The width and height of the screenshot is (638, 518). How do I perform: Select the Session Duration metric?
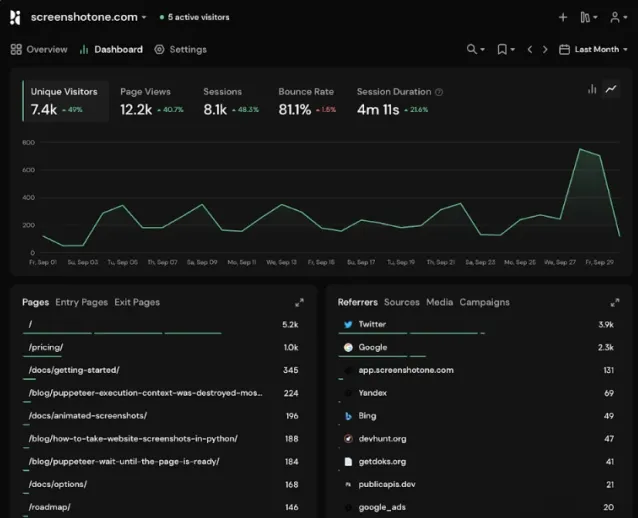point(400,101)
